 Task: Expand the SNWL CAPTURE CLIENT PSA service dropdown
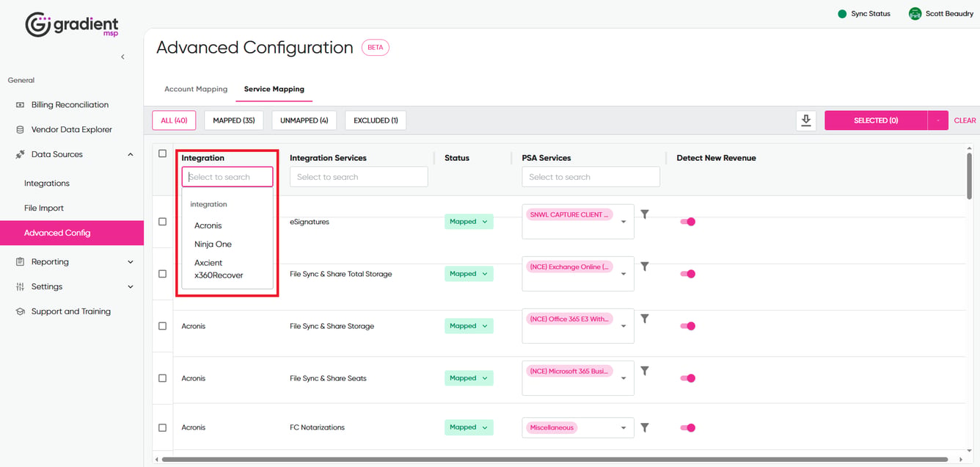pyautogui.click(x=624, y=222)
